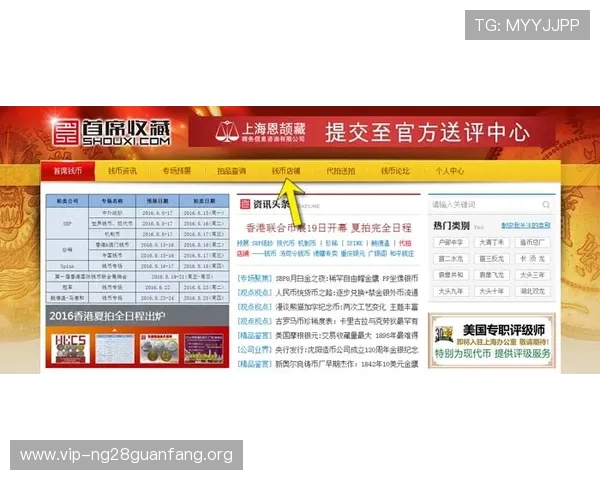Viewport: 600px width, 480px height.
Task: Select the 大头九年 category tag
Action: point(451,292)
